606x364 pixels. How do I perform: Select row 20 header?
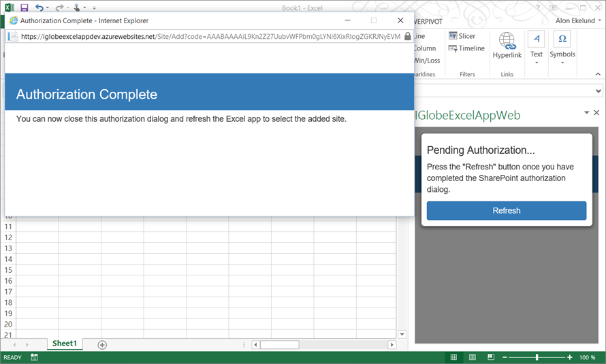click(x=8, y=324)
